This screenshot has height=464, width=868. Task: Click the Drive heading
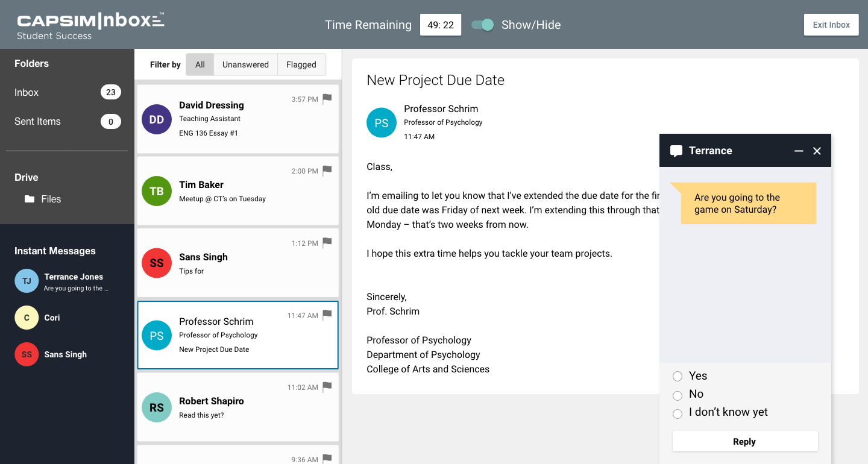(27, 177)
